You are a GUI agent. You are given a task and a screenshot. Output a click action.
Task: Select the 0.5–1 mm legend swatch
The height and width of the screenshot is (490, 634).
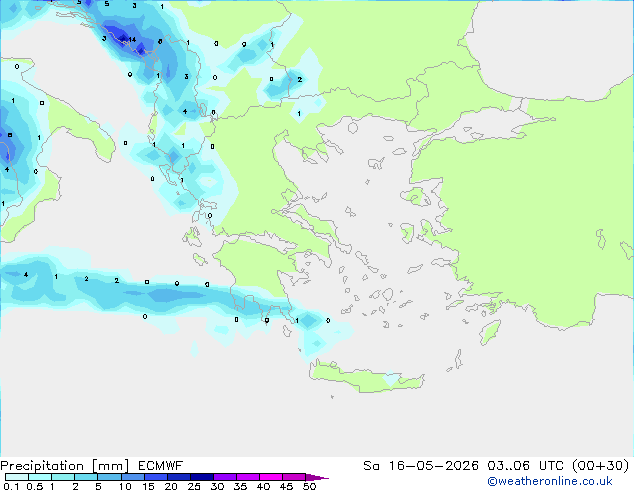[x=40, y=477]
